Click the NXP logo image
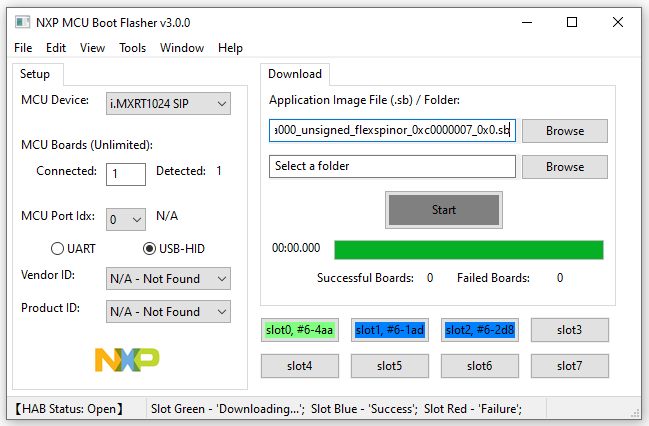 (x=127, y=359)
